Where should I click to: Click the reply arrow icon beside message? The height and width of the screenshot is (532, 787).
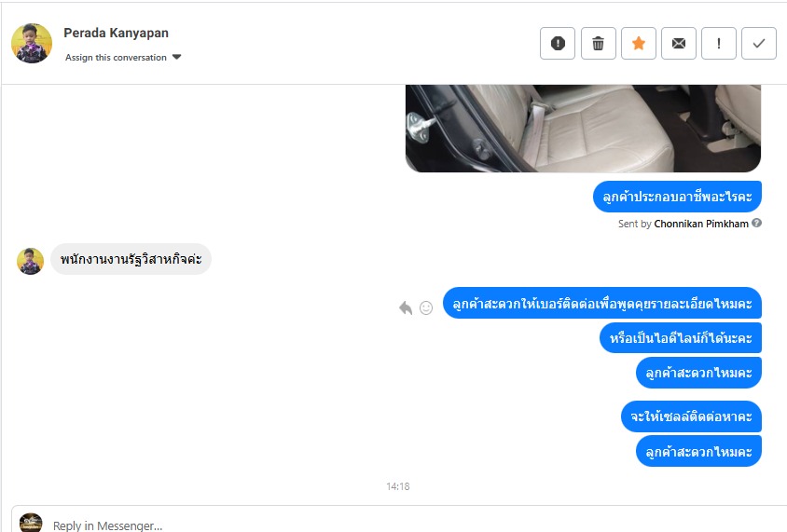coord(406,307)
